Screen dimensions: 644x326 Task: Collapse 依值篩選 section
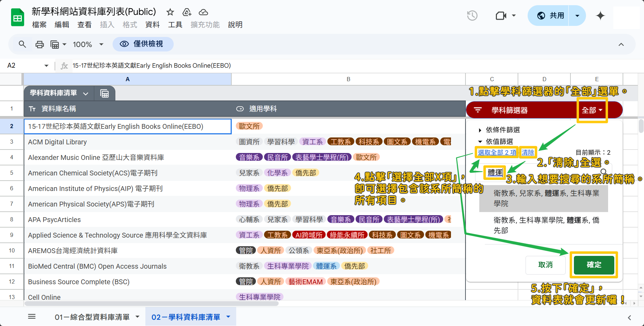(x=496, y=142)
